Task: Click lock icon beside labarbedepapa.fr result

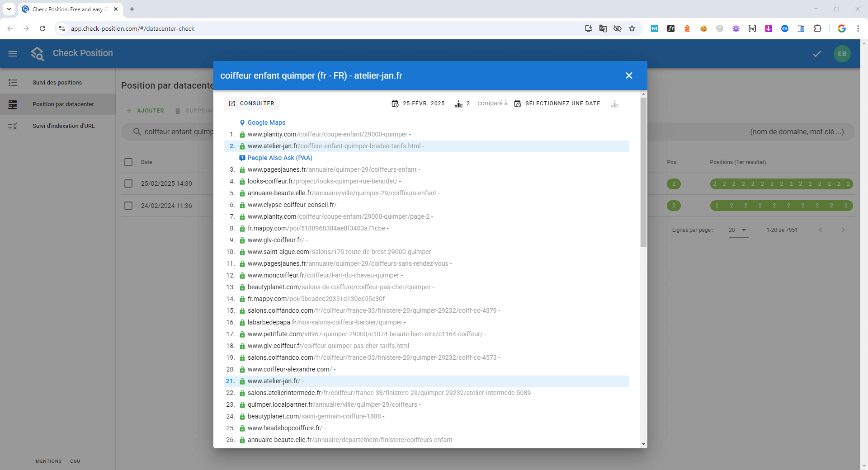Action: tap(242, 323)
